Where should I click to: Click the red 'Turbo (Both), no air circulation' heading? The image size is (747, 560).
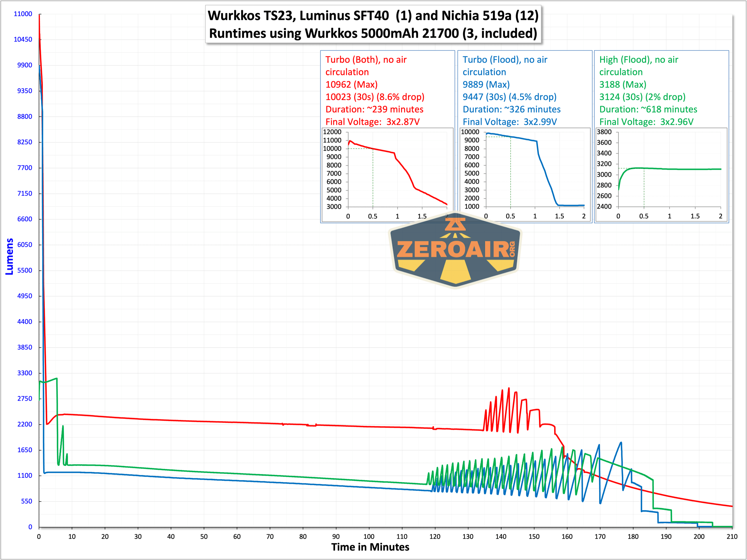pos(366,66)
